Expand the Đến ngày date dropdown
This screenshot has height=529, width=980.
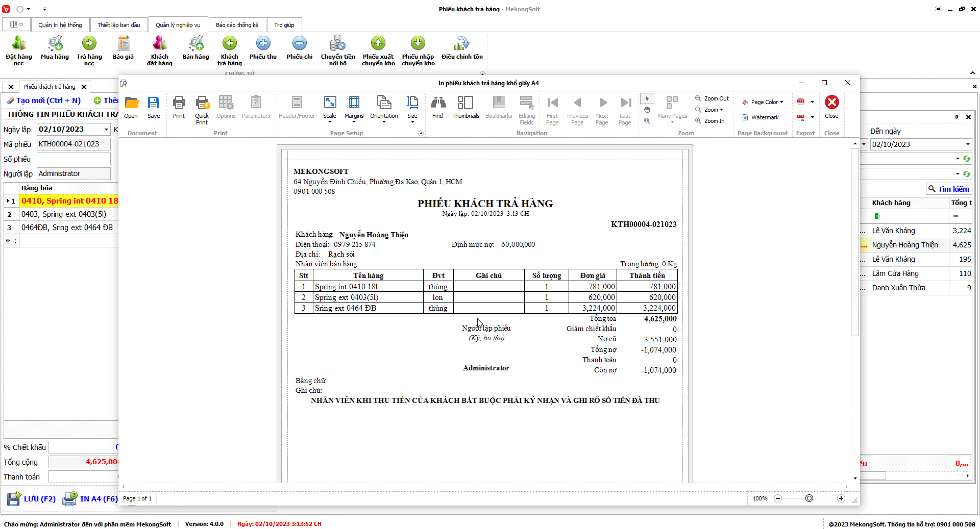967,144
